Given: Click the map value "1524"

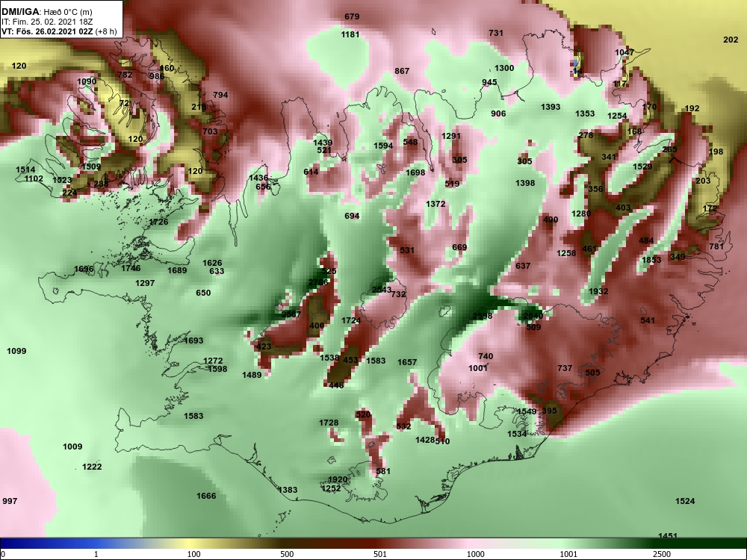Looking at the screenshot, I should [685, 501].
